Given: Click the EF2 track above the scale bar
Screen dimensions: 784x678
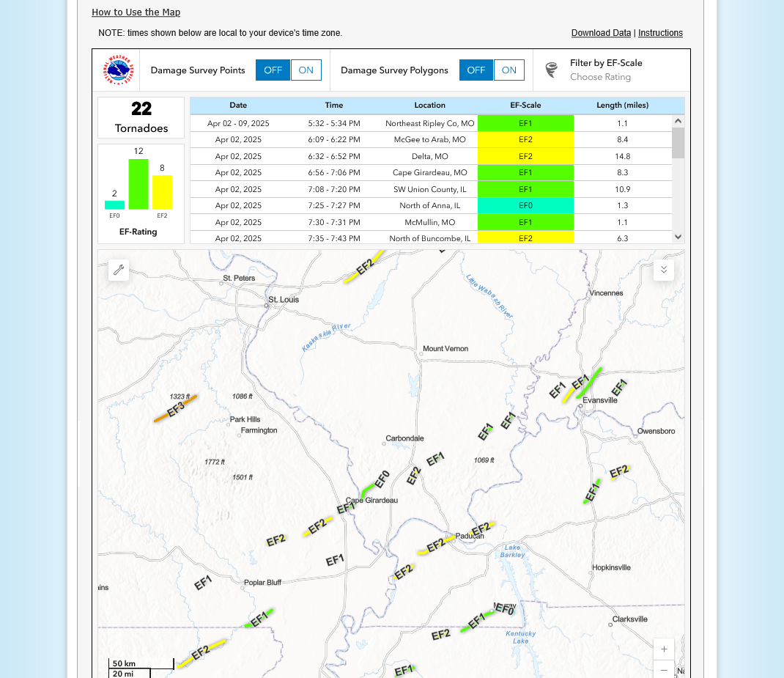Looking at the screenshot, I should point(201,653).
